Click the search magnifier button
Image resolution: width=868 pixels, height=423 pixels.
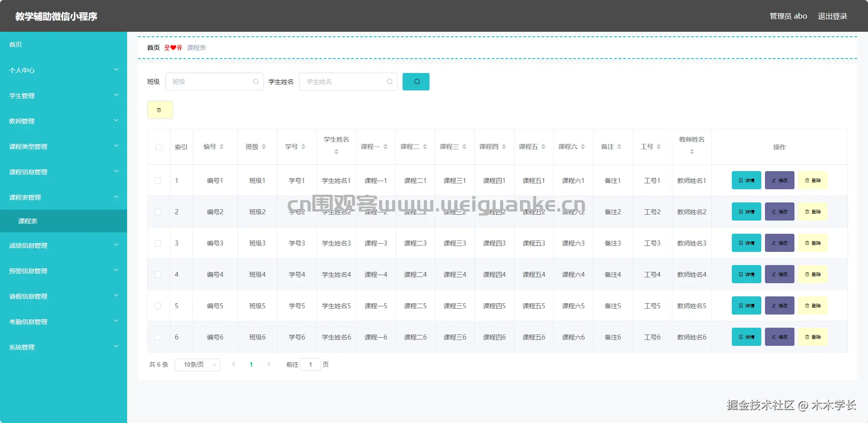[x=416, y=82]
